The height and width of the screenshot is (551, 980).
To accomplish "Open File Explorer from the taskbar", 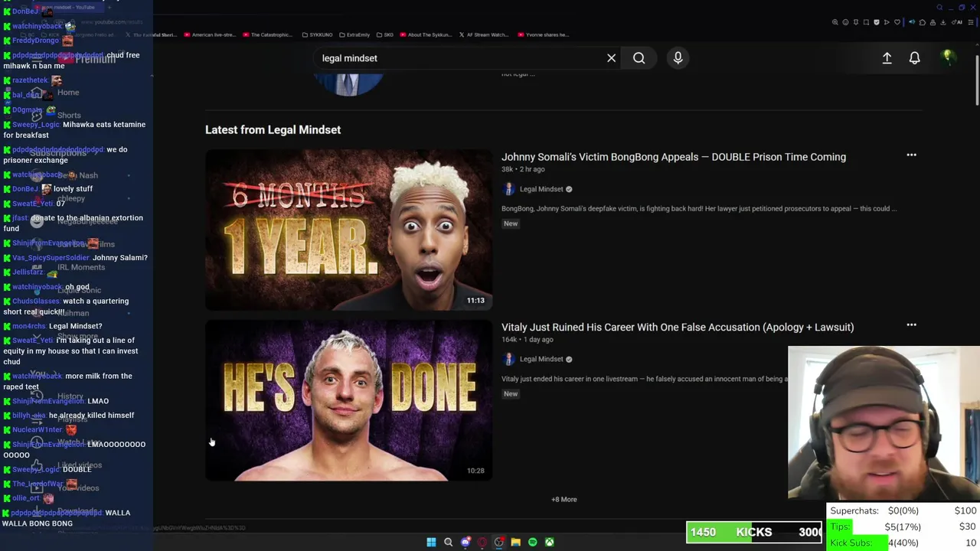I will (515, 542).
